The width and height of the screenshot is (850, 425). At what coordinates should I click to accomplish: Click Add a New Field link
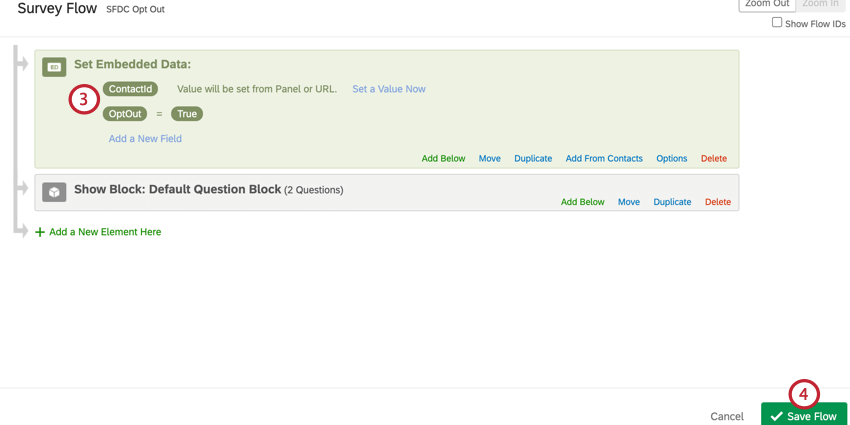pos(145,139)
